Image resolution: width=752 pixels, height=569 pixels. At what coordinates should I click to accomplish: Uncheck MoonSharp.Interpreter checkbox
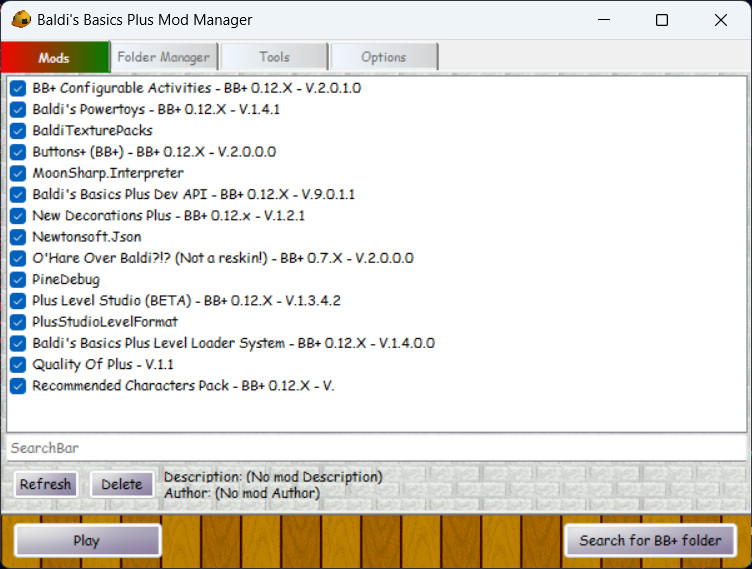18,173
